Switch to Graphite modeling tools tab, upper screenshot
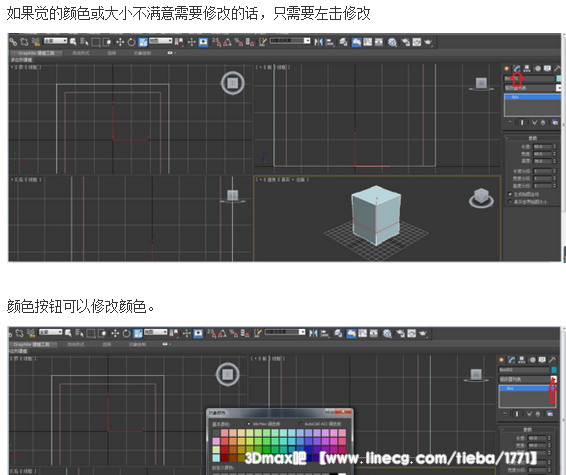The width and height of the screenshot is (566, 475). (x=36, y=53)
